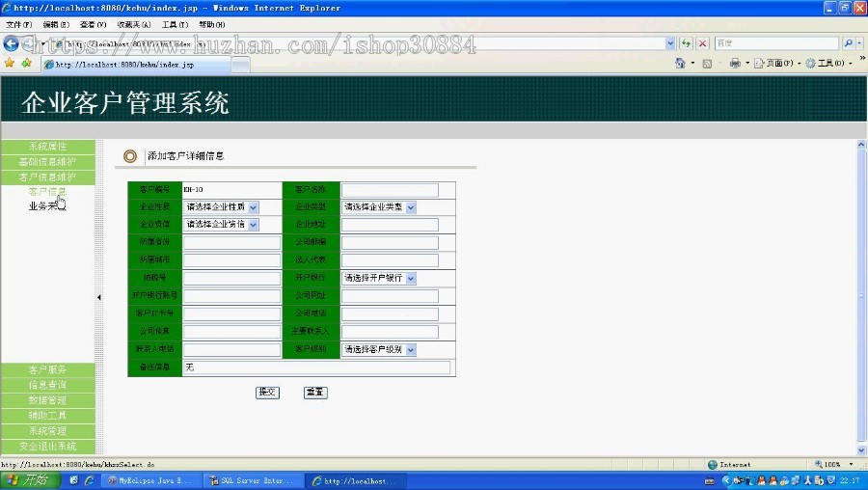Click the Print icon in toolbar
This screenshot has width=868, height=490.
coord(735,63)
